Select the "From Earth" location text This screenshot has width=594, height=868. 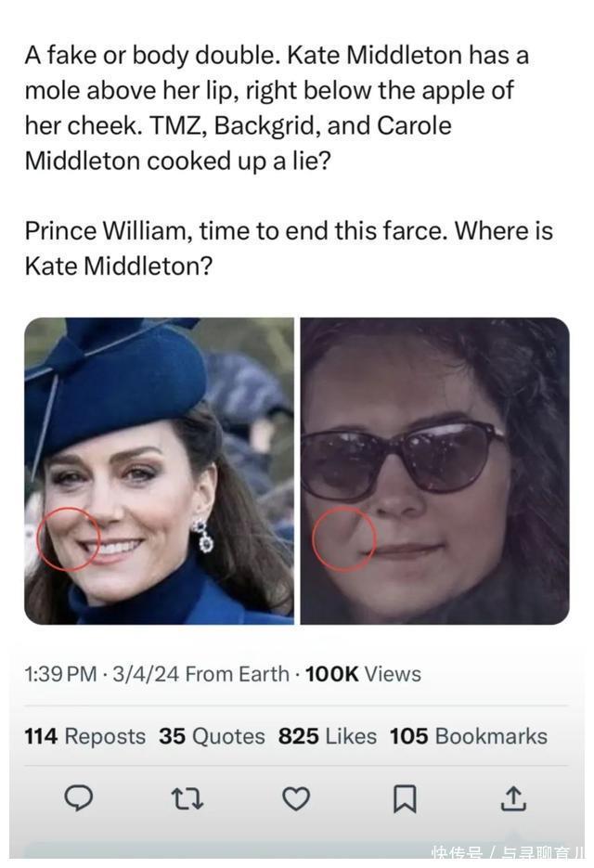[238, 674]
